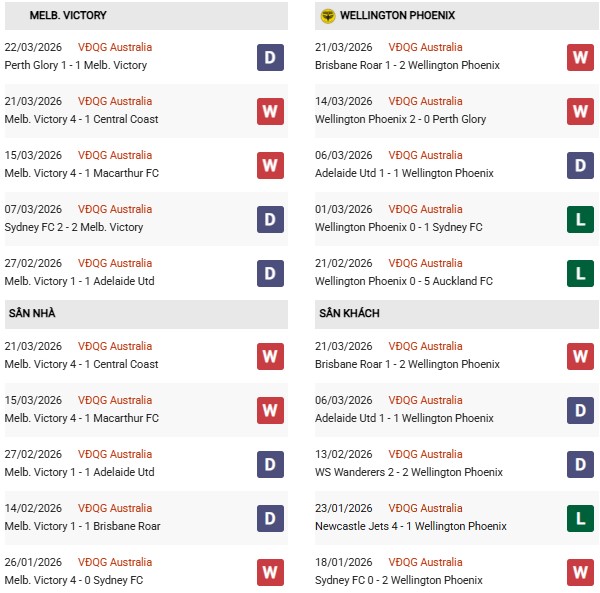The height and width of the screenshot is (593, 600).
Task: Click the W badge for Wellington Phoenix 2-0 Perth Glory
Action: 580,111
